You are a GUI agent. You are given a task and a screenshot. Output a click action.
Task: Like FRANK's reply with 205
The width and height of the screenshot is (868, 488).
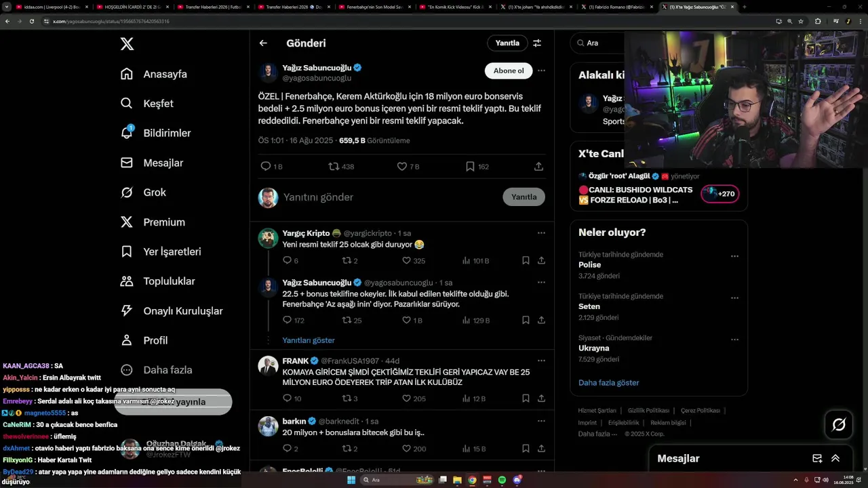tap(414, 399)
